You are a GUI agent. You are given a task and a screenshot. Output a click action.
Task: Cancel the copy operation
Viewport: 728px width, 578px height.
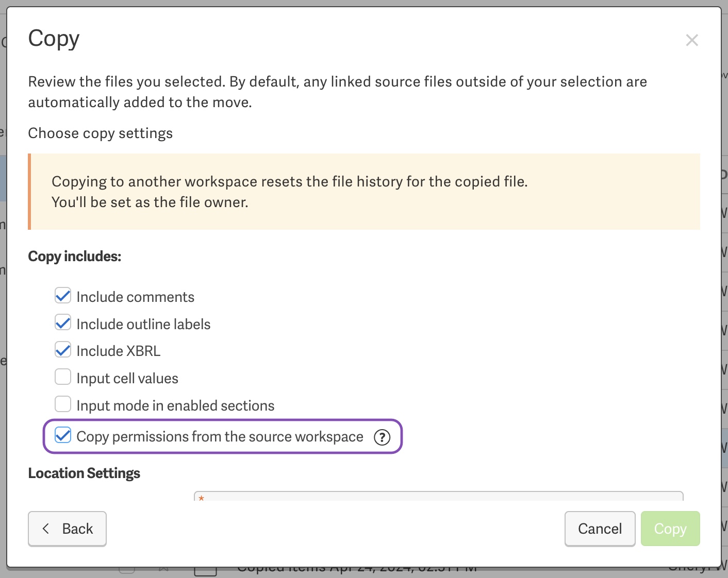click(600, 529)
